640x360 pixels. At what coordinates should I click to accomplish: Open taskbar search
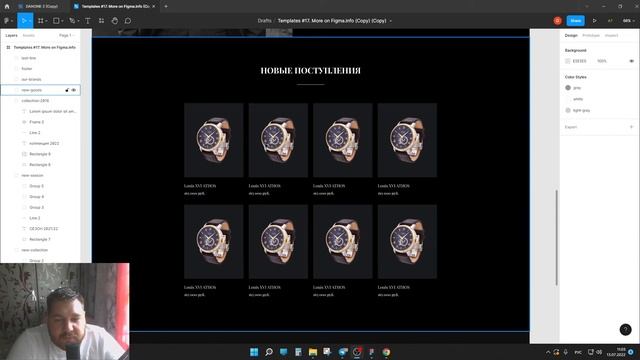click(x=269, y=352)
